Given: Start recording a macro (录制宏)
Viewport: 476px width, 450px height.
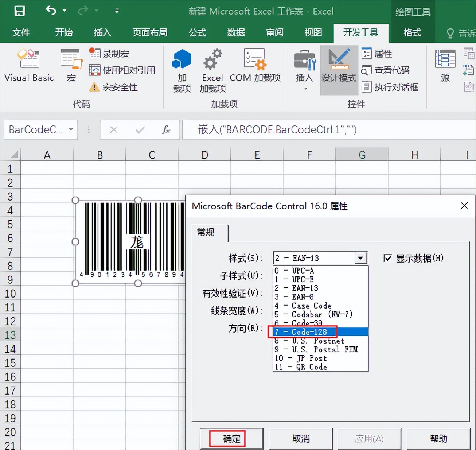Looking at the screenshot, I should 109,54.
